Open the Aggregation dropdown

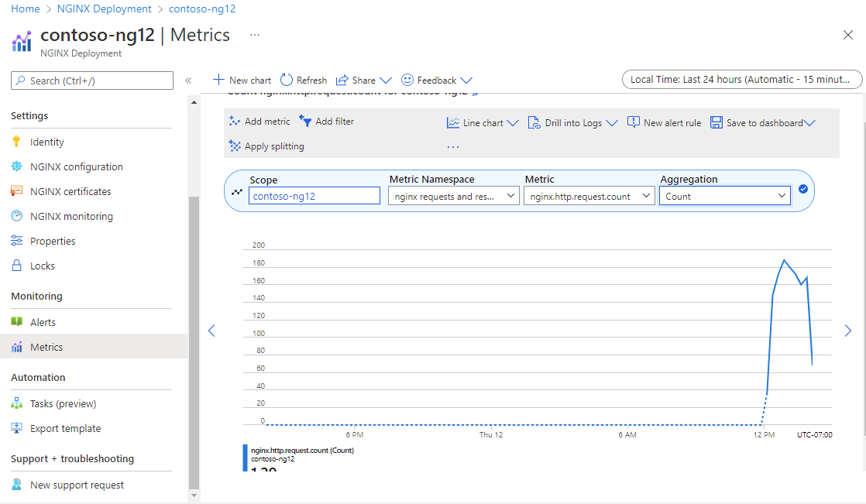pyautogui.click(x=724, y=197)
